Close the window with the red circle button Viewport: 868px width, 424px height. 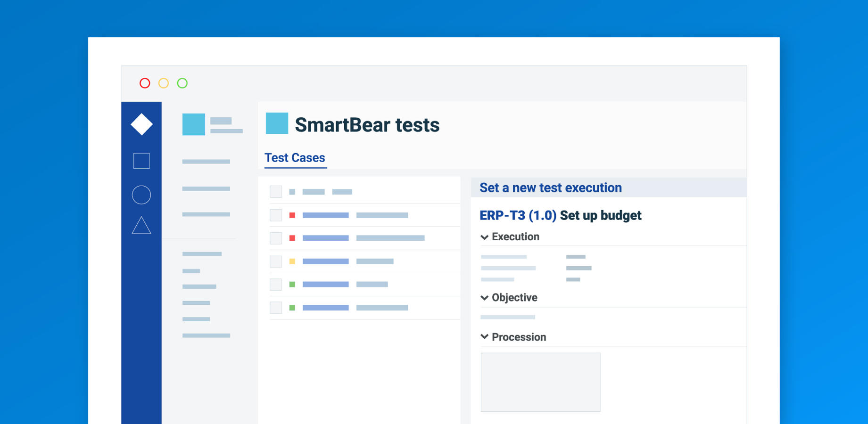[x=145, y=83]
